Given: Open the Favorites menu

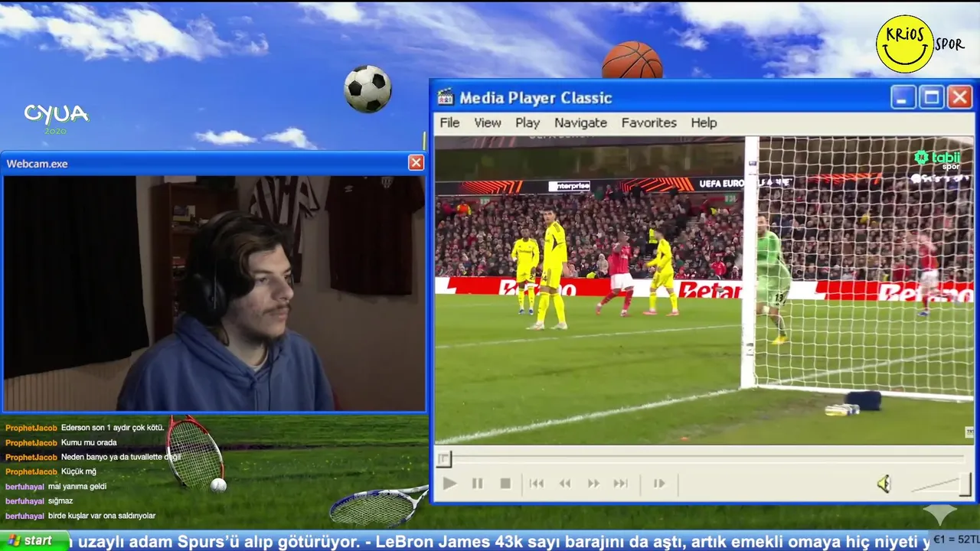Looking at the screenshot, I should 648,122.
